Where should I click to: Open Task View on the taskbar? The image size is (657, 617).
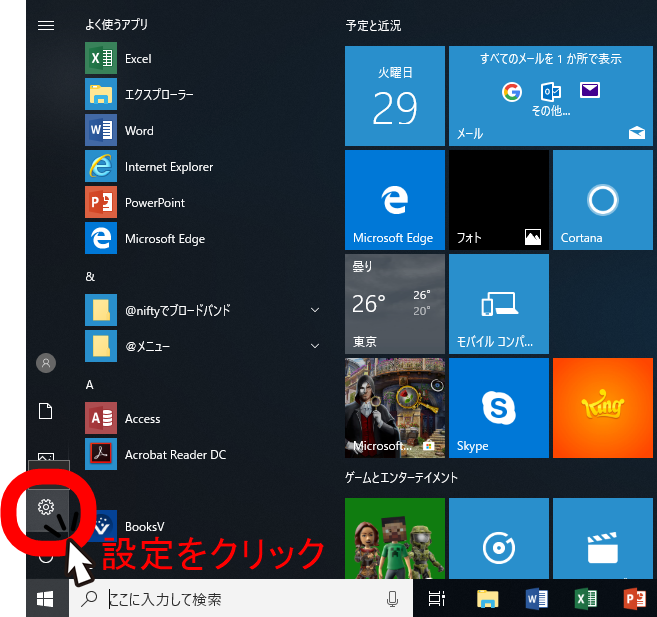(x=437, y=599)
